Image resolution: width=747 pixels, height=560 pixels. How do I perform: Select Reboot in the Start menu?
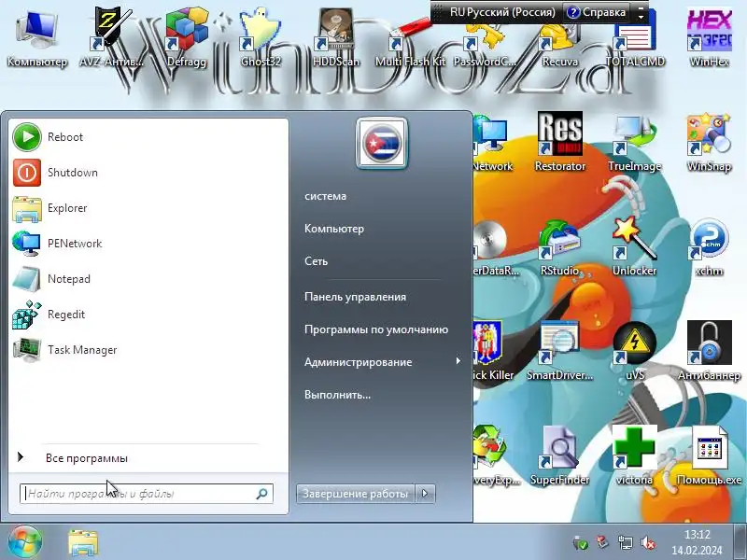point(148,137)
